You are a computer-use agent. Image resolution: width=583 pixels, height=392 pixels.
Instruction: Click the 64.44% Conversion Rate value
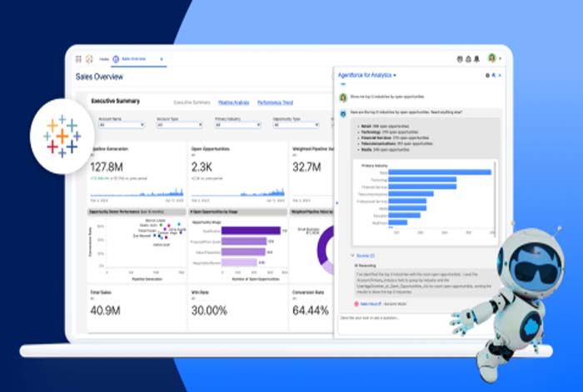[311, 310]
